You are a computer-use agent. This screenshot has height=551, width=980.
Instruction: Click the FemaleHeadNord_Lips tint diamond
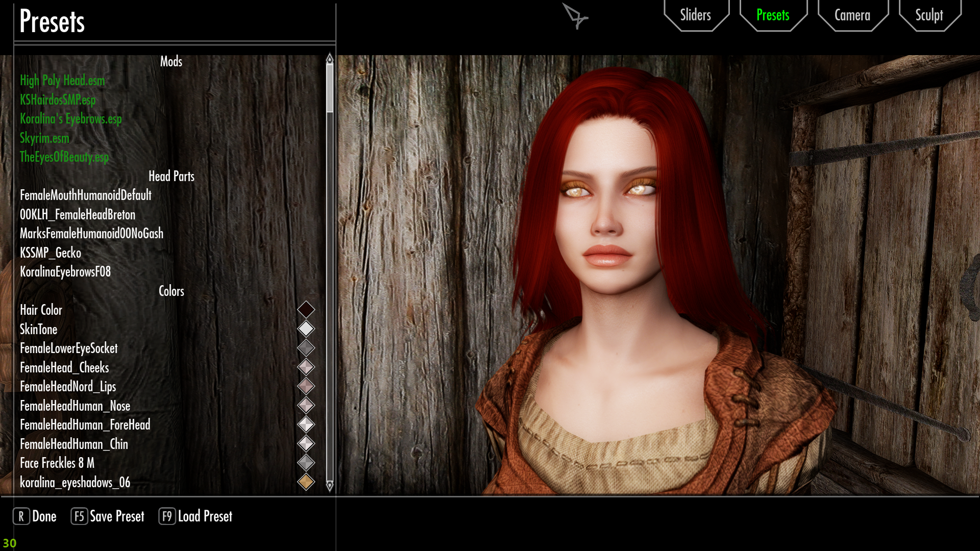tap(306, 386)
